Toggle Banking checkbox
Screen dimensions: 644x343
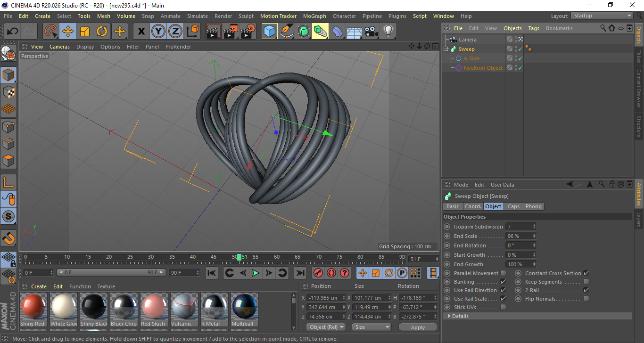point(504,282)
